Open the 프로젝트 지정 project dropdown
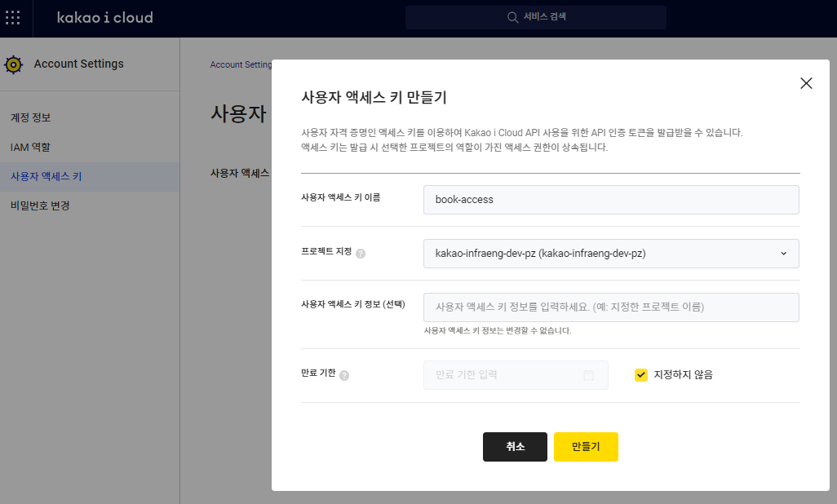837x504 pixels. coord(610,254)
